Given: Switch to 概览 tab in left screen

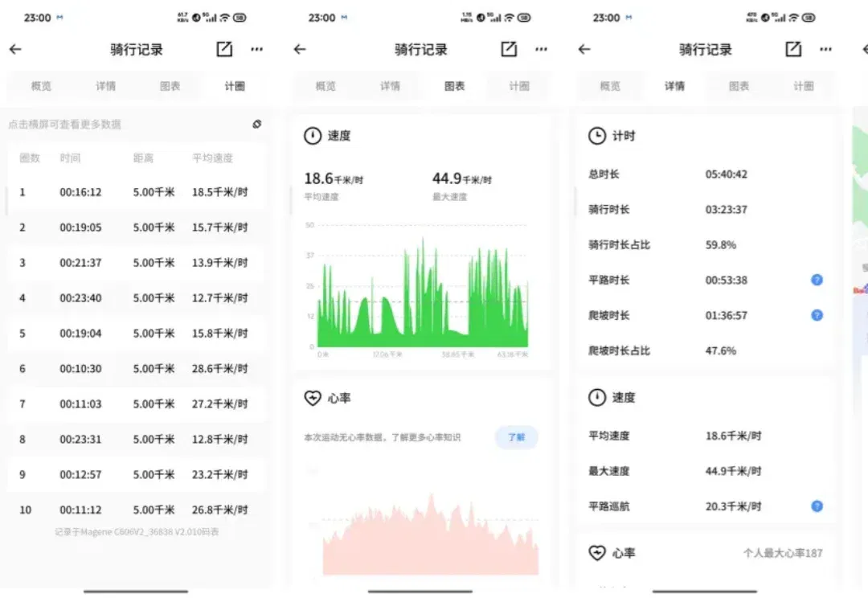Looking at the screenshot, I should tap(41, 86).
